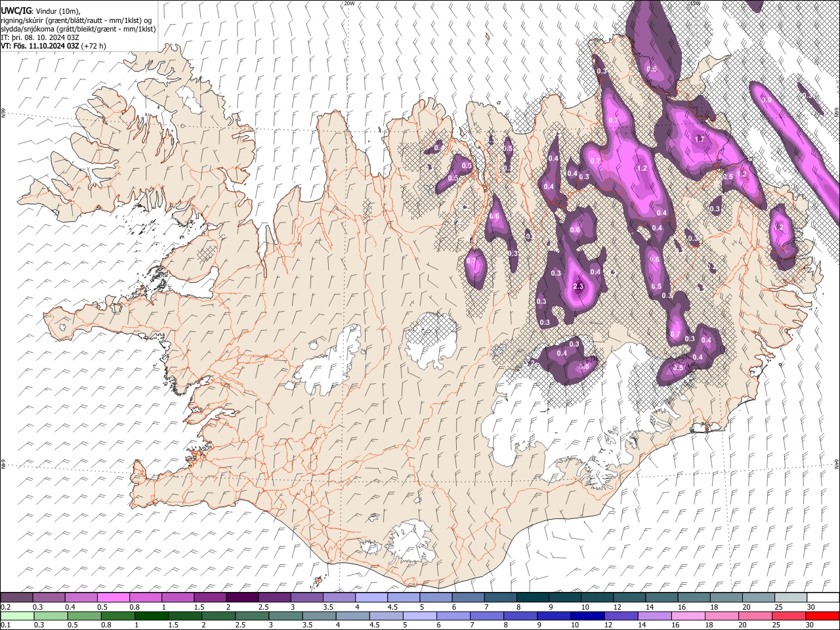Click the bright red bottom-row swatch labeled 30
The height and width of the screenshot is (630, 840).
tap(824, 616)
